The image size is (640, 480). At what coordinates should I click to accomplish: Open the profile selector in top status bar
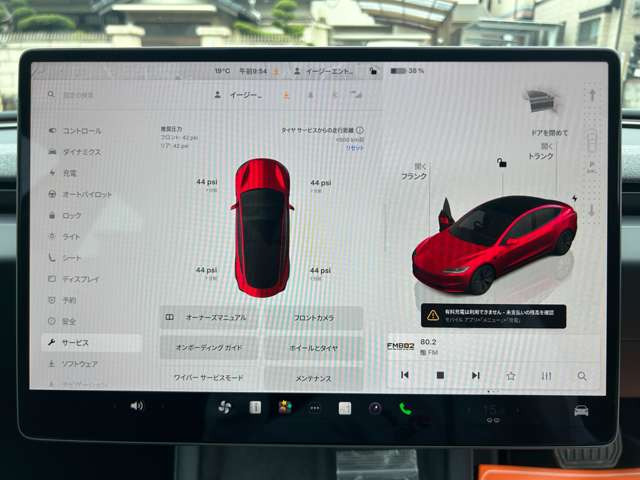click(323, 71)
